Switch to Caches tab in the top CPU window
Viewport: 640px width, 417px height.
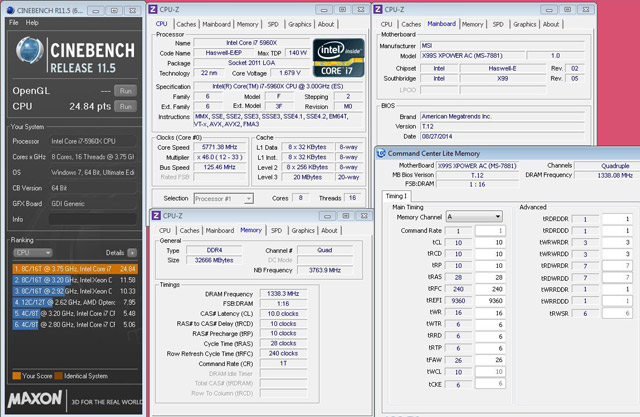pyautogui.click(x=186, y=23)
